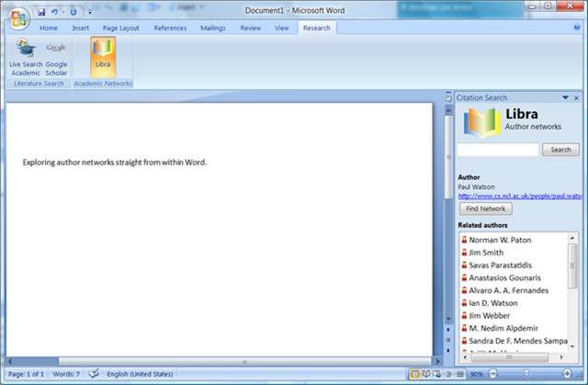Click the Find Network button
This screenshot has width=588, height=385.
[486, 209]
